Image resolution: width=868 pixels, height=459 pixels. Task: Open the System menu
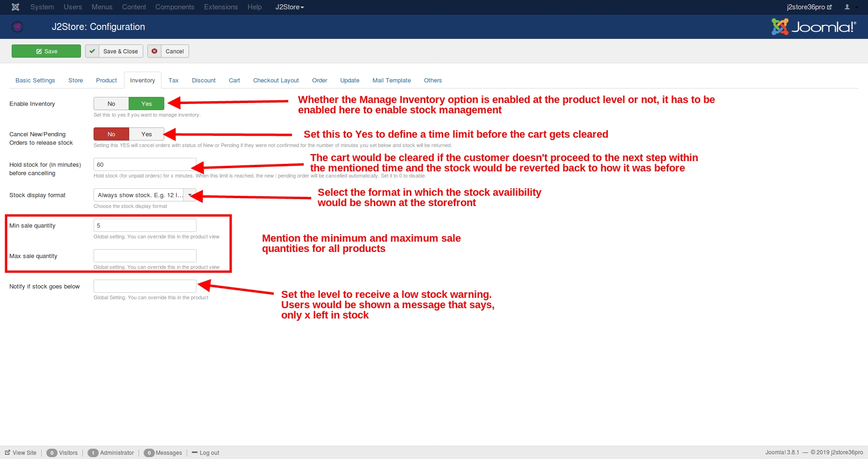(x=42, y=7)
